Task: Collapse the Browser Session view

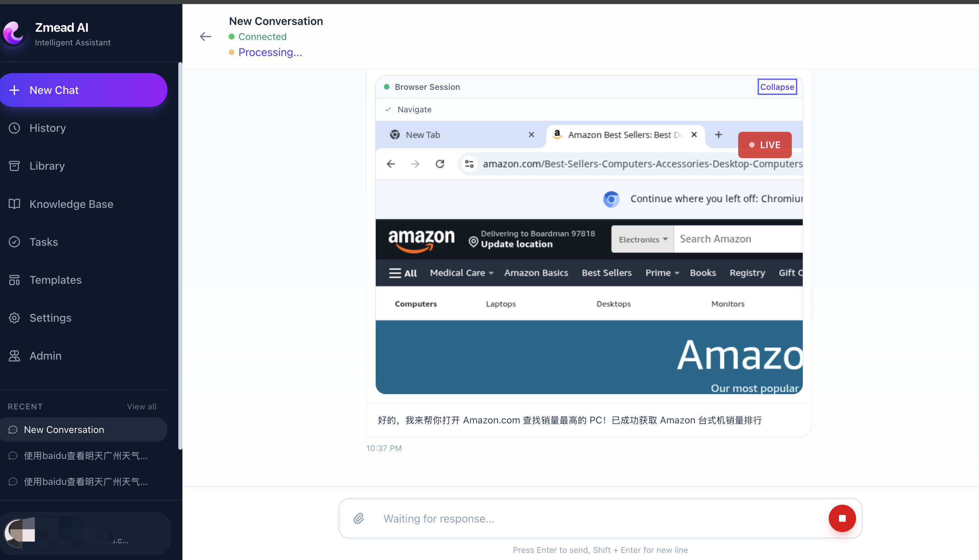Action: (x=777, y=86)
